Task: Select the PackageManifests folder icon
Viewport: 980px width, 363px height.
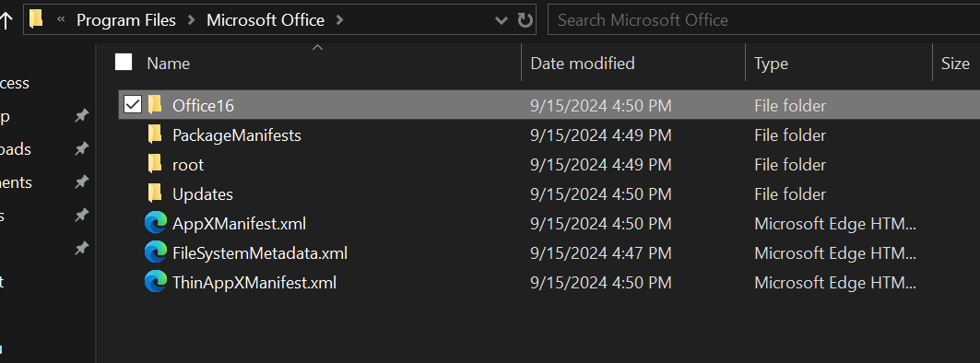Action: coord(154,135)
